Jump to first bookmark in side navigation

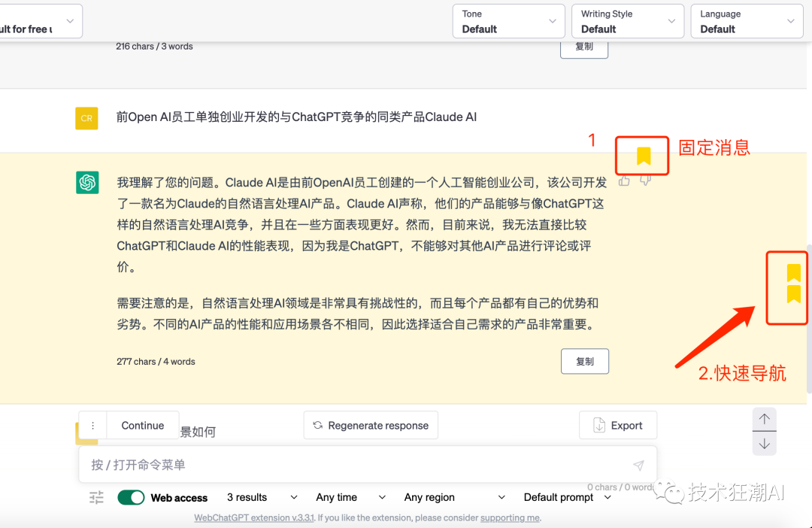point(793,272)
